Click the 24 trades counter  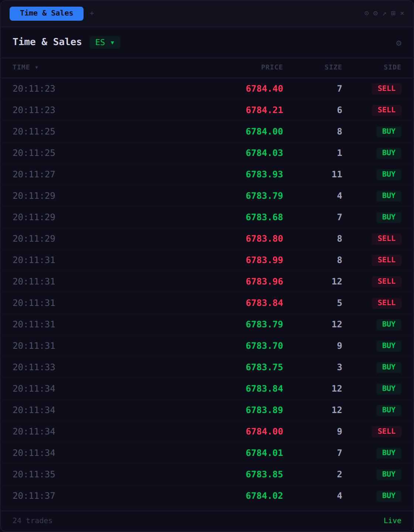(32, 520)
